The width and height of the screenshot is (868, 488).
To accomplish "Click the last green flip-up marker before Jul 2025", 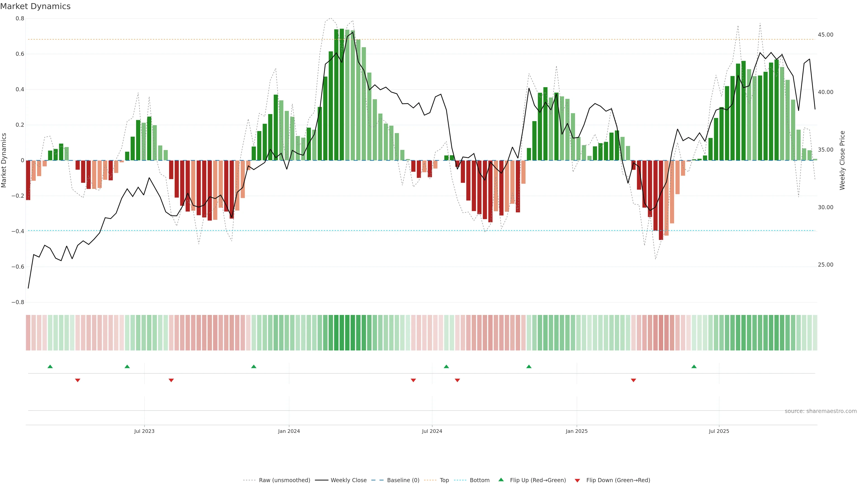I will [x=694, y=366].
